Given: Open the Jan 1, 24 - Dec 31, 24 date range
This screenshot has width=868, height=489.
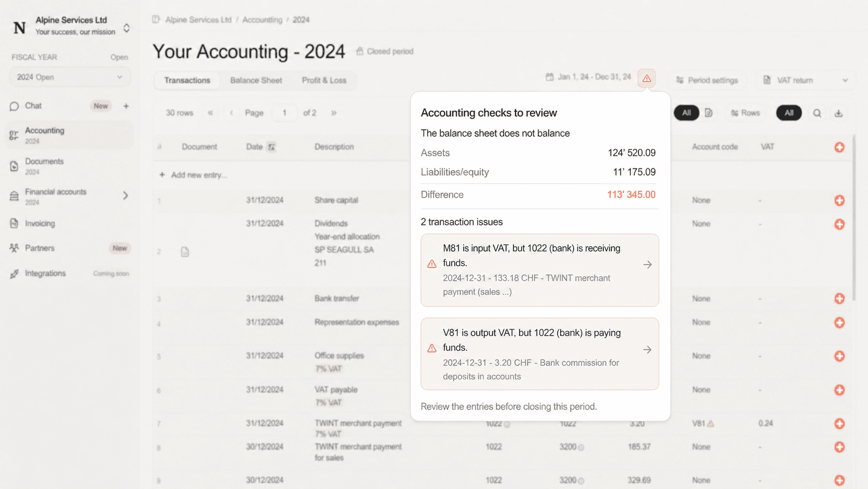Looking at the screenshot, I should click(x=588, y=77).
